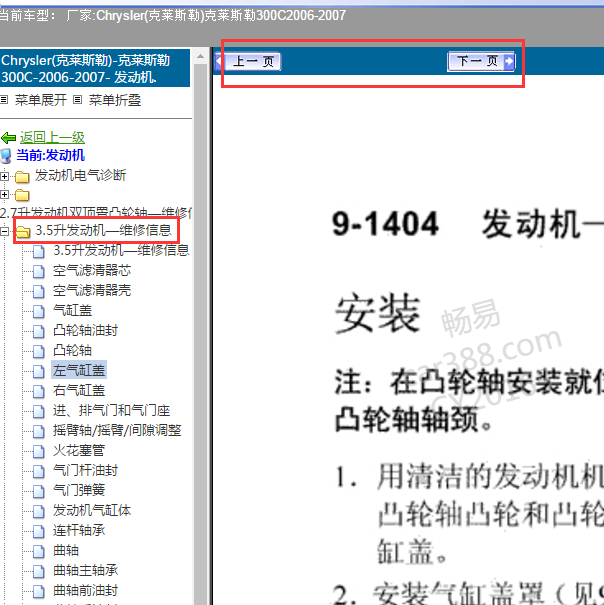Click the 安装 section heading
Screen dimensions: 604x605
[377, 313]
